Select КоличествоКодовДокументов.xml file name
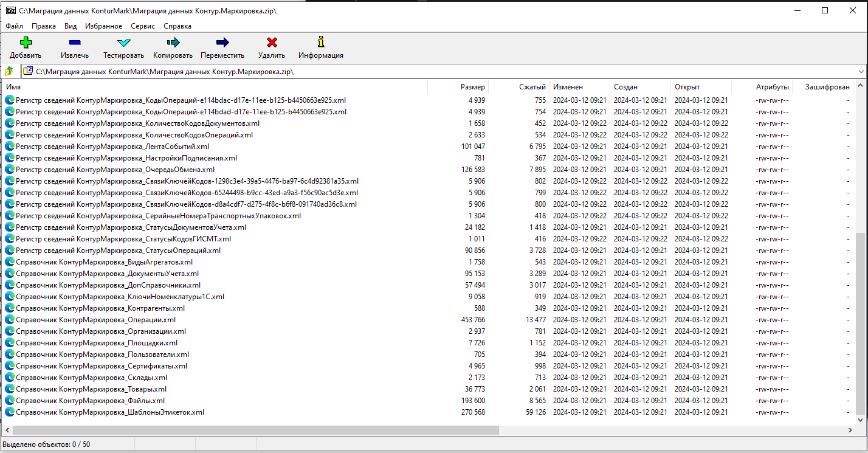This screenshot has height=453, width=868. point(137,123)
